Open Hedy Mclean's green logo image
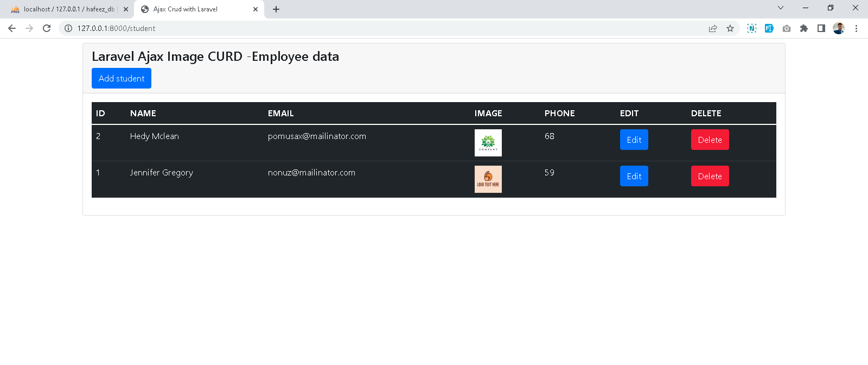The image size is (868, 365). pyautogui.click(x=488, y=143)
